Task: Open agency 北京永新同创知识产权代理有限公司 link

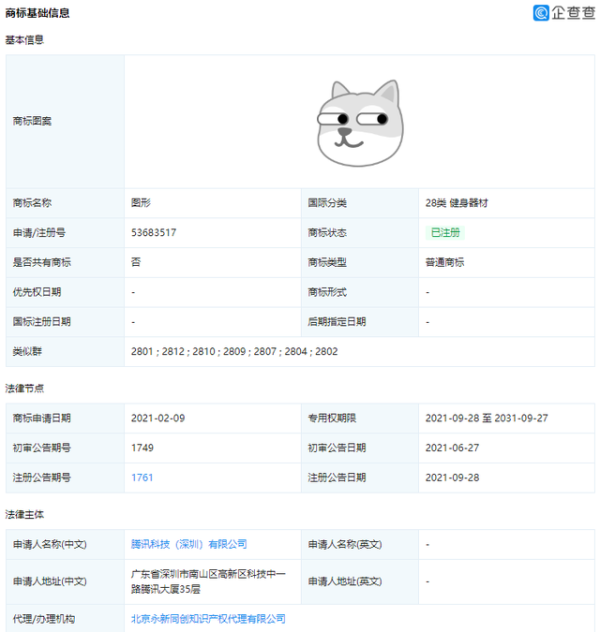Action: click(208, 619)
